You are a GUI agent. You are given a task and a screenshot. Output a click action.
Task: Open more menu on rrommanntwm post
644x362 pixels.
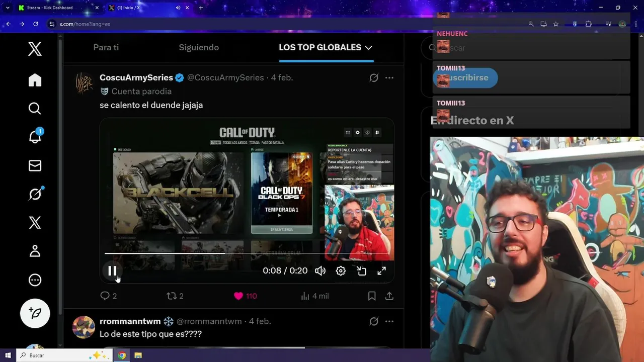pos(389,321)
